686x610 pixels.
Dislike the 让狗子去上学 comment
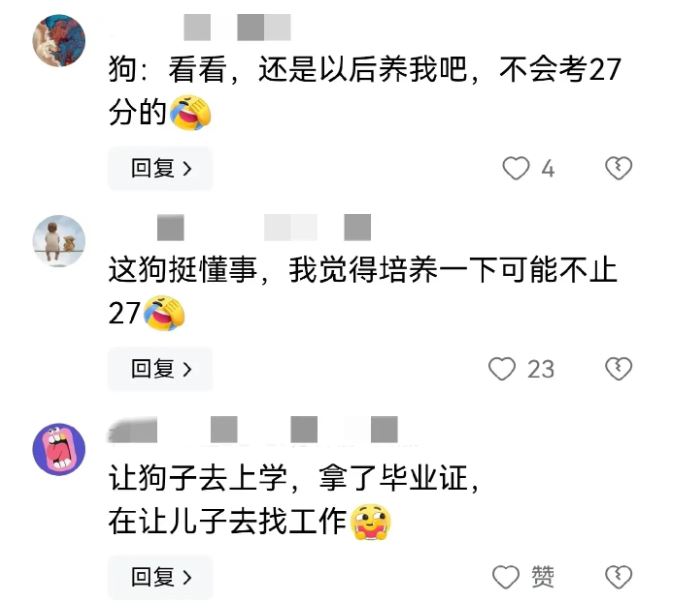pos(618,577)
